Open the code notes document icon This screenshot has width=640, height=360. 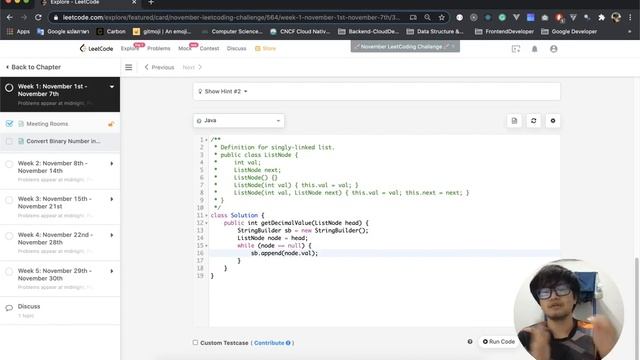(514, 121)
